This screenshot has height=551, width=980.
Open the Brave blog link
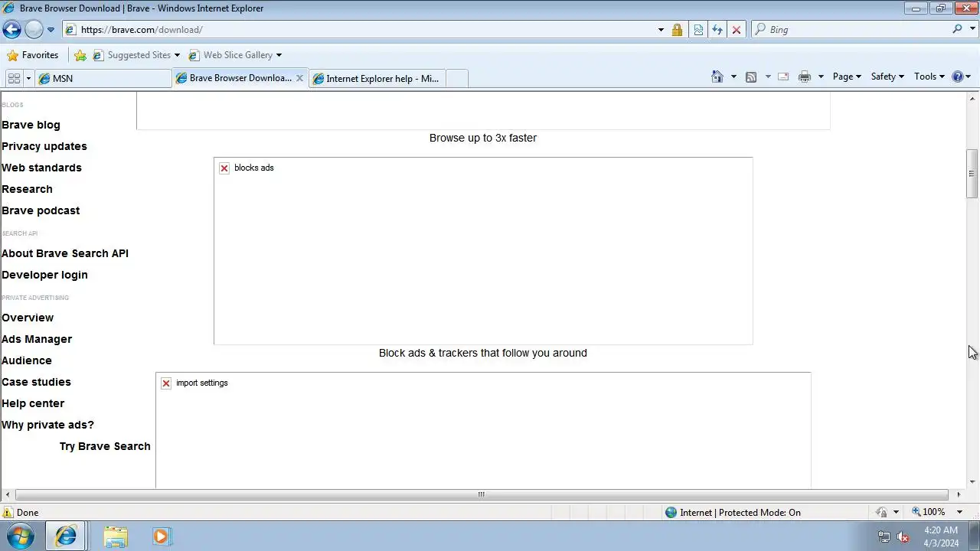point(31,125)
